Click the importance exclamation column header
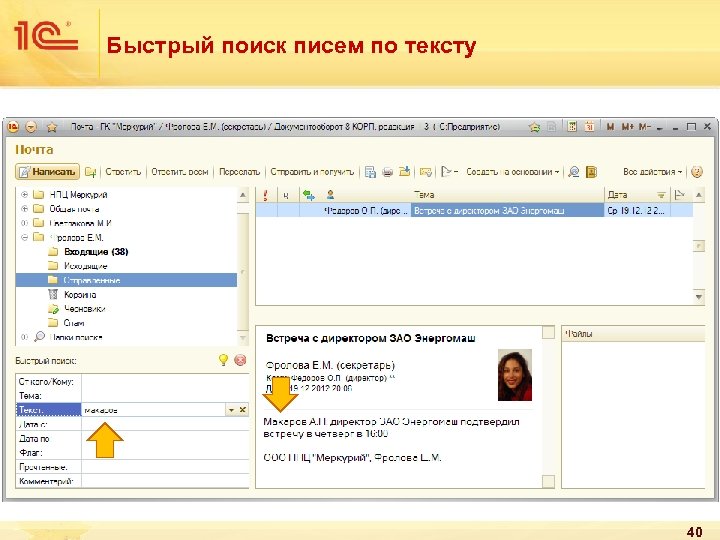This screenshot has height=540, width=720. click(266, 195)
